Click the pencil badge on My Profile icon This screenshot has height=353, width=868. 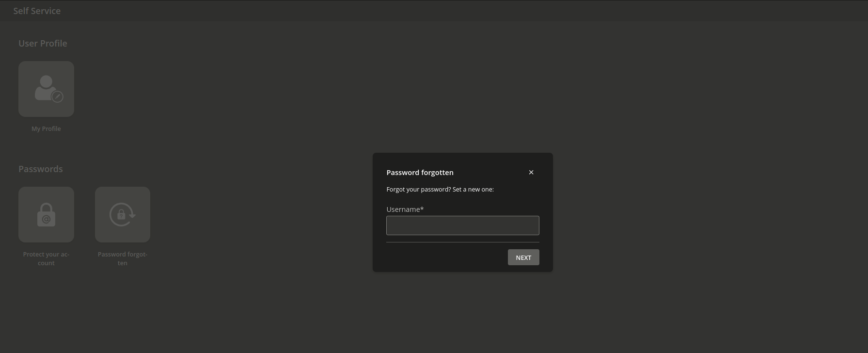[x=57, y=96]
